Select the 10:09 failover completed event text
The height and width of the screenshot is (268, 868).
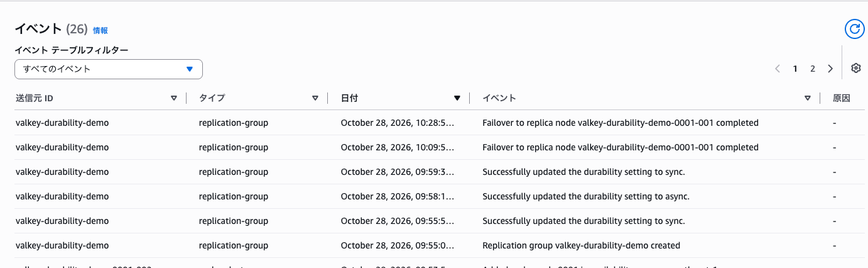point(621,147)
